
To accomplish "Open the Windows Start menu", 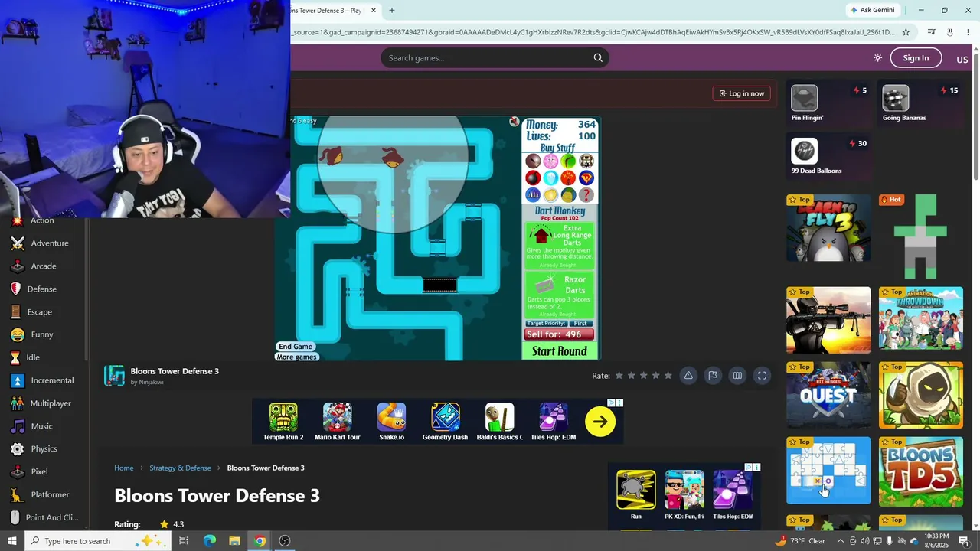I will pyautogui.click(x=12, y=541).
